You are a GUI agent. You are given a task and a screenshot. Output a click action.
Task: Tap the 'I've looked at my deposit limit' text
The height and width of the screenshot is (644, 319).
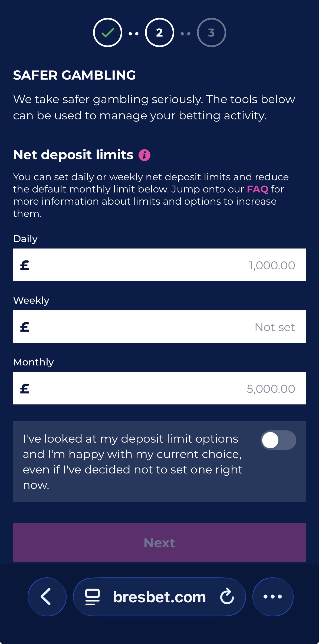tap(133, 462)
